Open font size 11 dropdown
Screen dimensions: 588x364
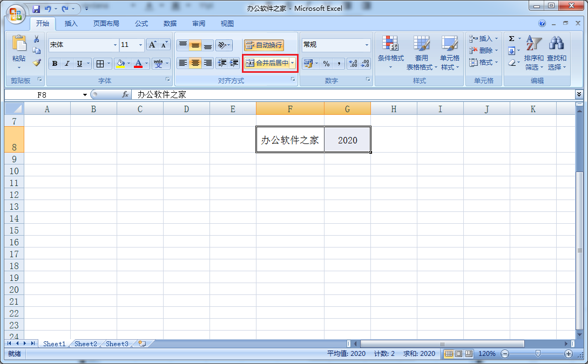click(140, 45)
